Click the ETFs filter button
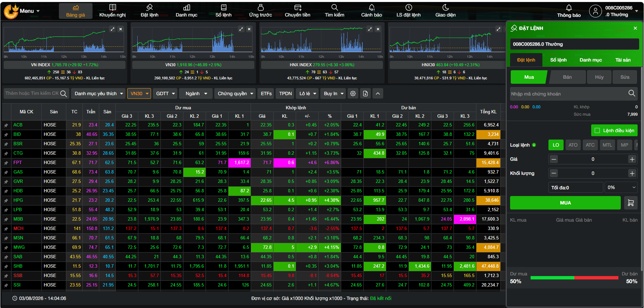Screen dimensions: 644x308 coord(266,93)
